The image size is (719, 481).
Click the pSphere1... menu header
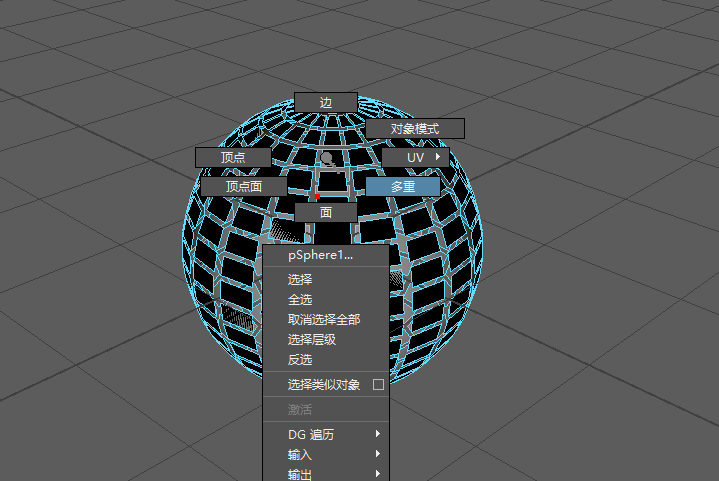[x=326, y=255]
